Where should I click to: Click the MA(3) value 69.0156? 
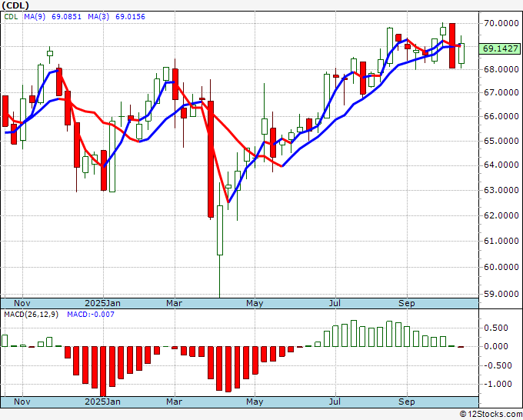coord(130,17)
